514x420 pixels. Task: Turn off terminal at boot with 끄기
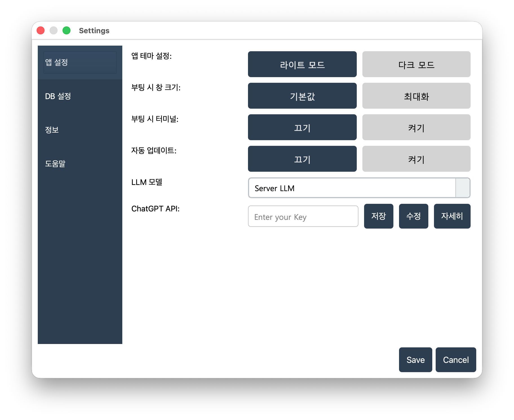pyautogui.click(x=302, y=127)
